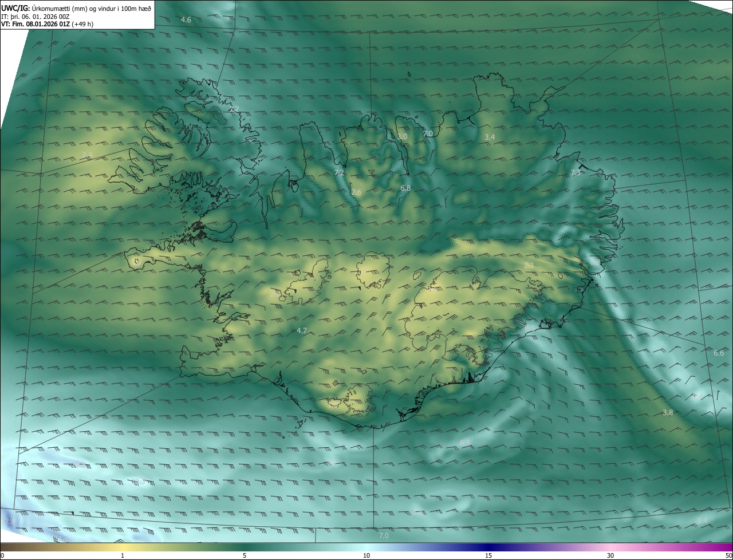Click the "UWC/IG: Úrkomumætti (mm)" map title

tap(76, 7)
